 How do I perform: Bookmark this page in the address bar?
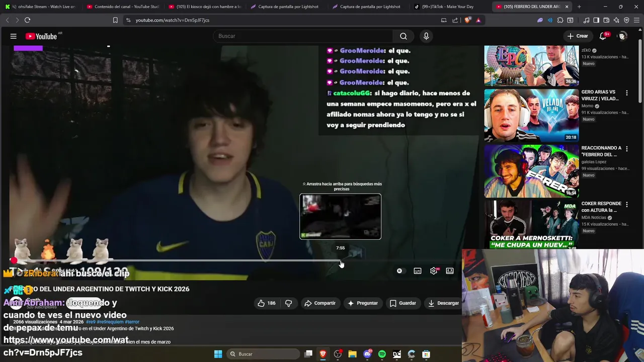coord(115,20)
